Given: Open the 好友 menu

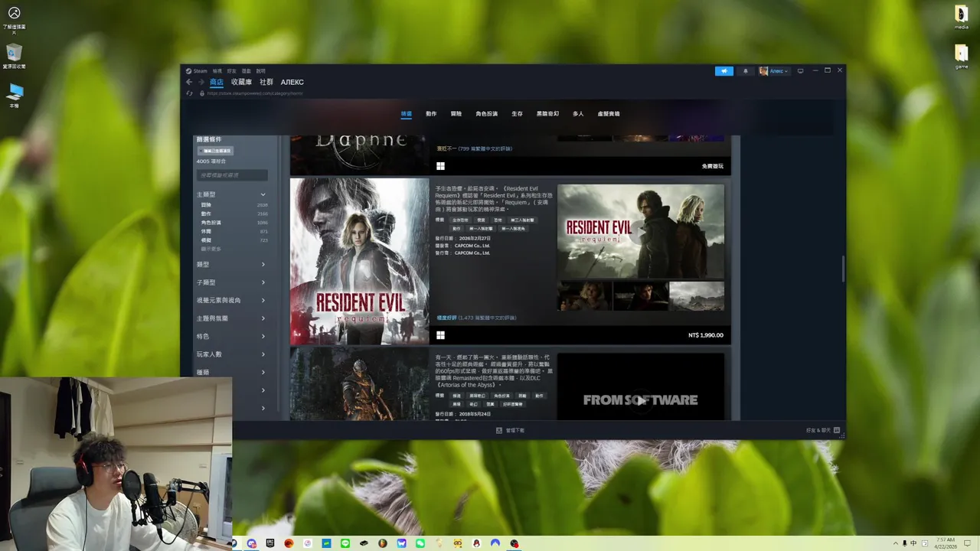Looking at the screenshot, I should pos(231,71).
